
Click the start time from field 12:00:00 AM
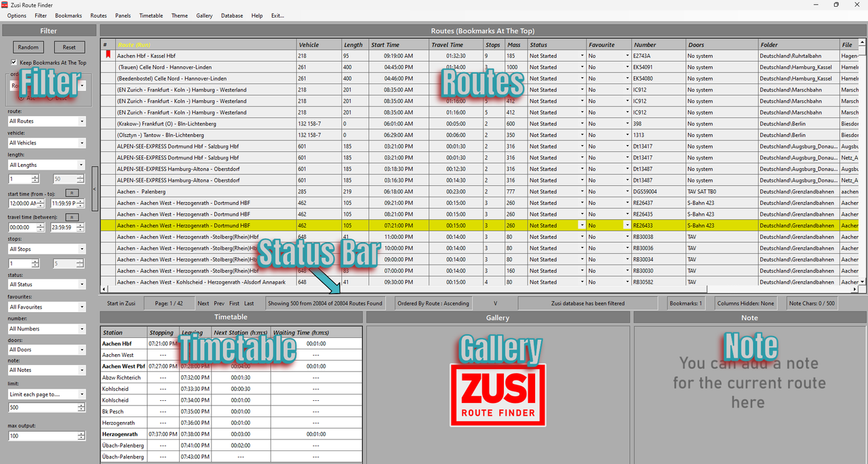pos(25,204)
